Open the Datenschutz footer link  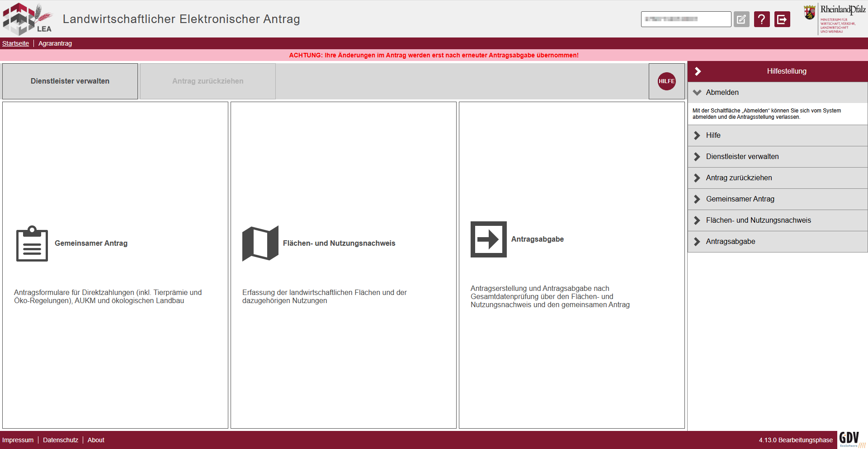pos(61,440)
